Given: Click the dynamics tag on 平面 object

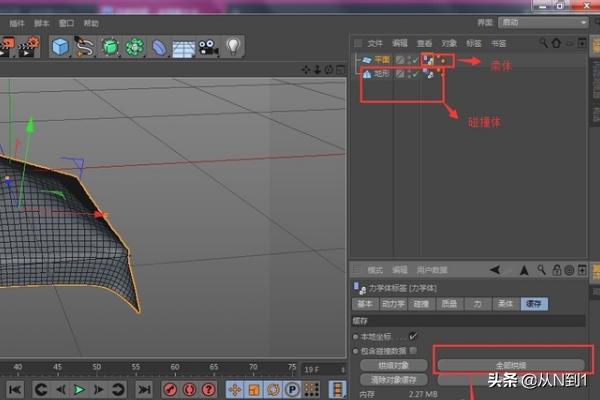Looking at the screenshot, I should pos(428,60).
